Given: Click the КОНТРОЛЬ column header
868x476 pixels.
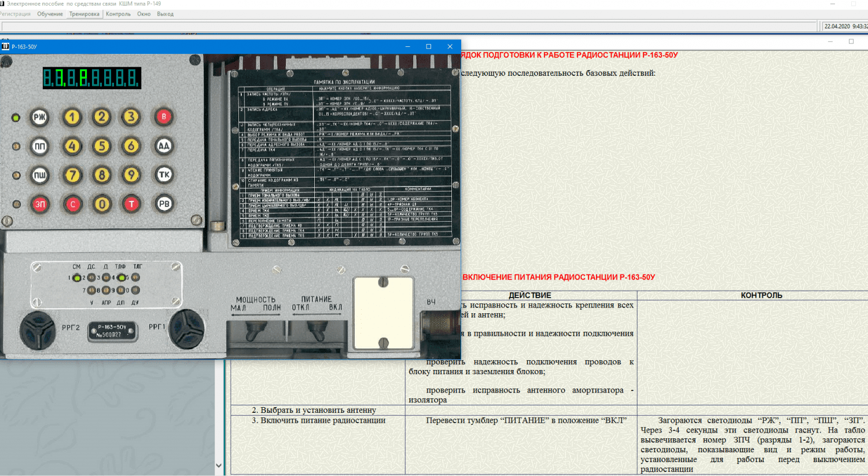Looking at the screenshot, I should (x=762, y=295).
